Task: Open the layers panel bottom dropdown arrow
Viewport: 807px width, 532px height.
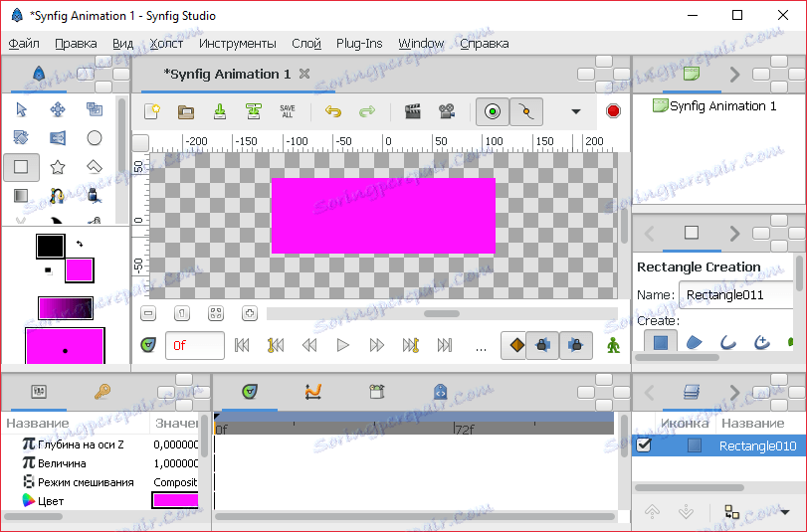Action: (x=785, y=512)
